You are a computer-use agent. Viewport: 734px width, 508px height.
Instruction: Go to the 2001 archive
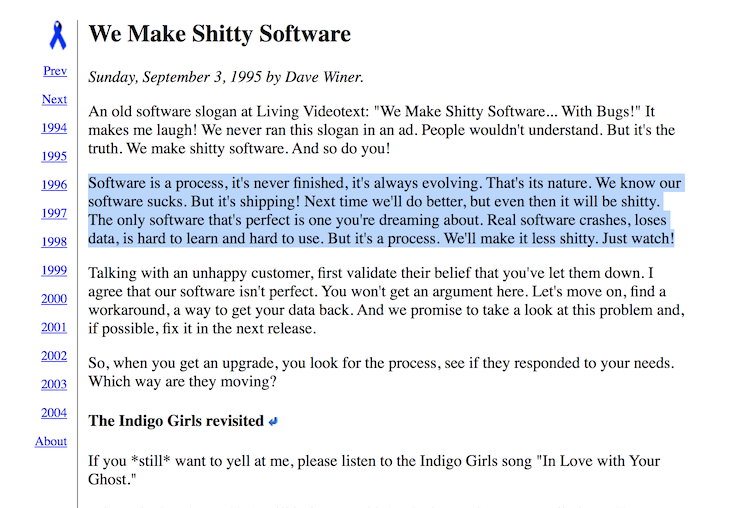pyautogui.click(x=54, y=327)
